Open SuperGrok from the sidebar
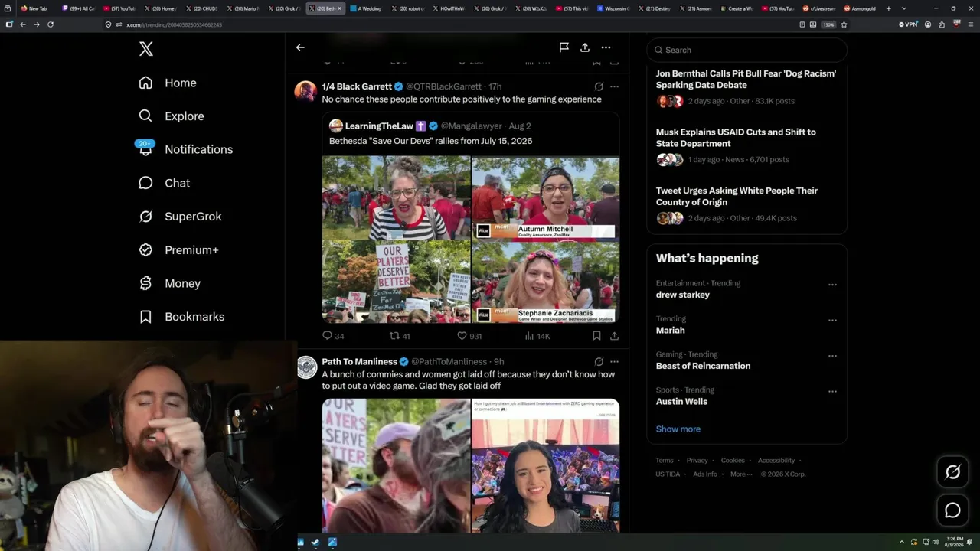The width and height of the screenshot is (980, 551). click(180, 217)
